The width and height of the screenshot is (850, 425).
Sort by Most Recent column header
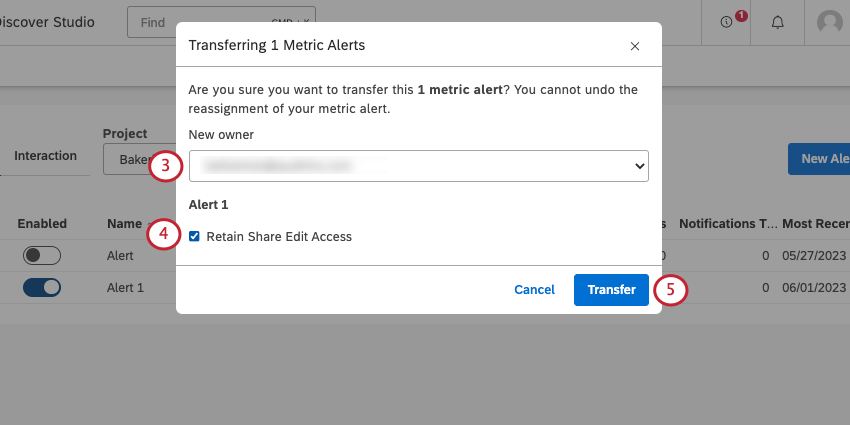816,224
